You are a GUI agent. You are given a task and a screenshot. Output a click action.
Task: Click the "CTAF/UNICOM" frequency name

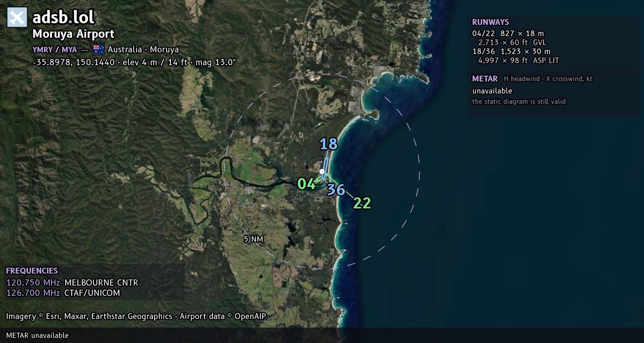[92, 293]
